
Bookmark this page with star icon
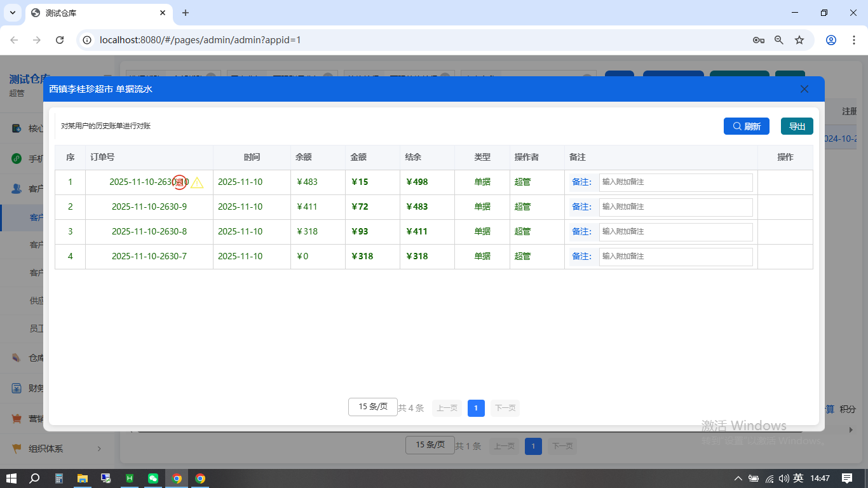coord(799,40)
